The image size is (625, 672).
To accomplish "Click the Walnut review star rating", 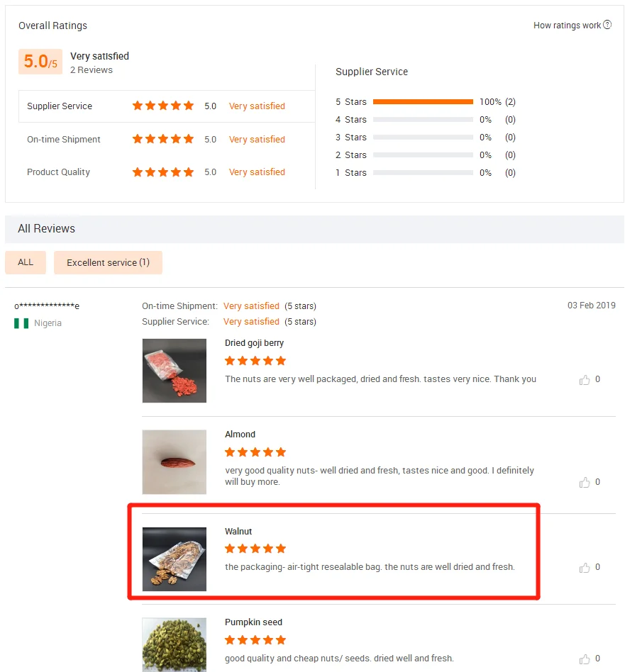I will point(255,549).
